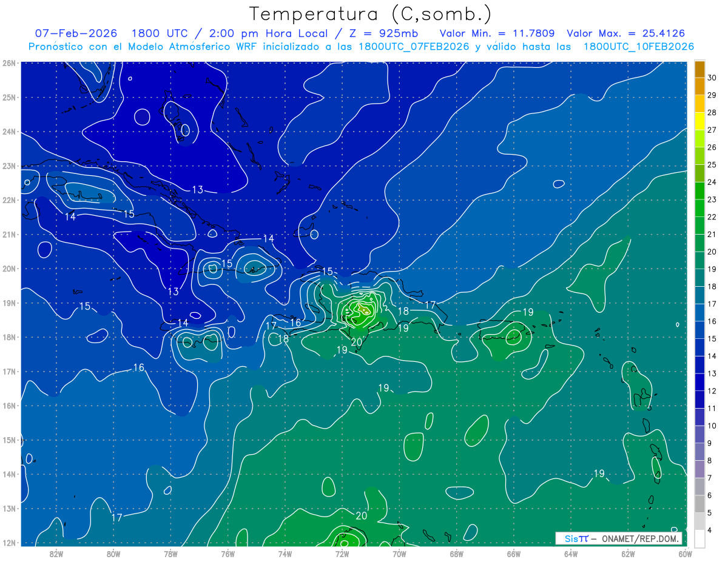Viewport: 728px width, 562px height.
Task: Click '1800UTC_10FEB2026' valid-until time text
Action: click(x=638, y=46)
